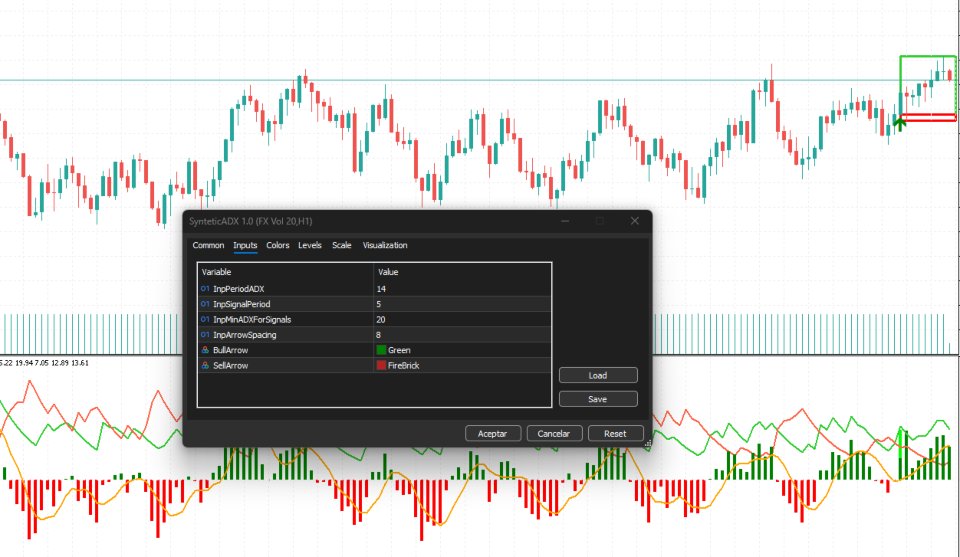Edit the InpSignalPeriod value 5
This screenshot has height=557, width=960.
[462, 304]
